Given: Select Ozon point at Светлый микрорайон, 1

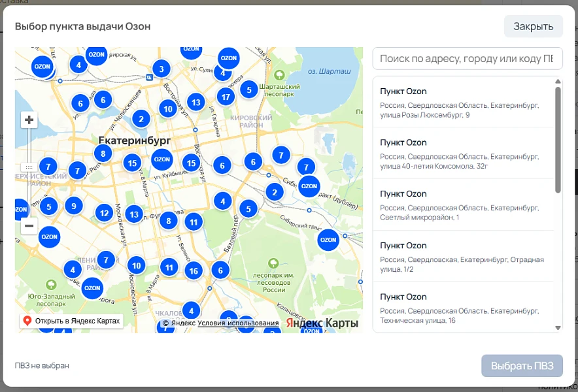Looking at the screenshot, I should (464, 205).
